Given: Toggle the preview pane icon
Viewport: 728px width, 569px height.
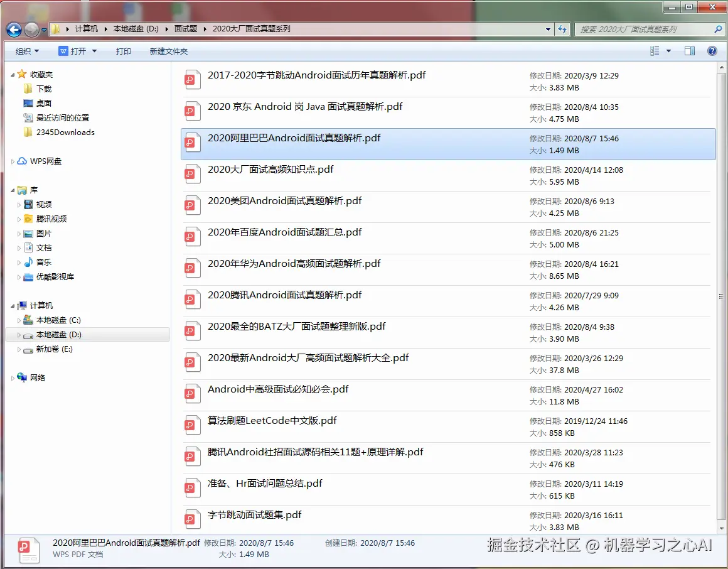Looking at the screenshot, I should pos(690,51).
